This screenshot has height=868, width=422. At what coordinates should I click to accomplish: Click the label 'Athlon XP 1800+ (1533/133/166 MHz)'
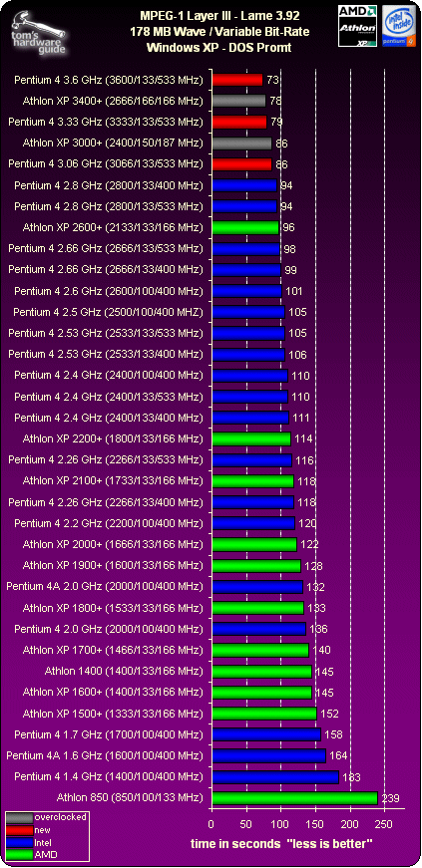(x=113, y=608)
